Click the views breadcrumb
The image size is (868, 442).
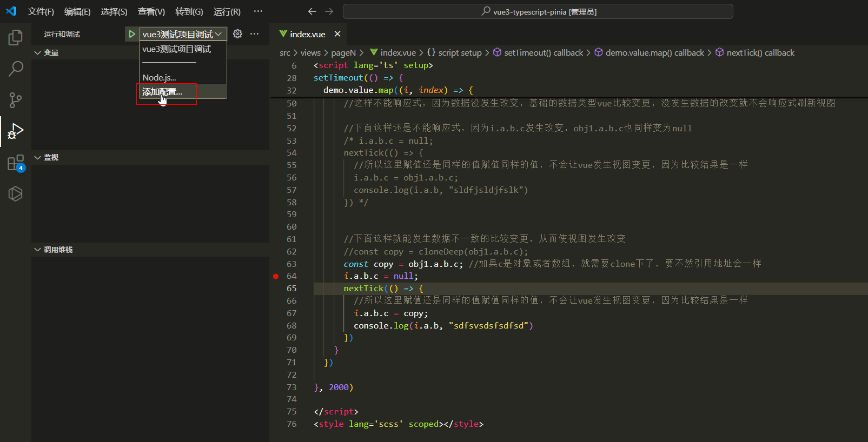click(x=310, y=52)
